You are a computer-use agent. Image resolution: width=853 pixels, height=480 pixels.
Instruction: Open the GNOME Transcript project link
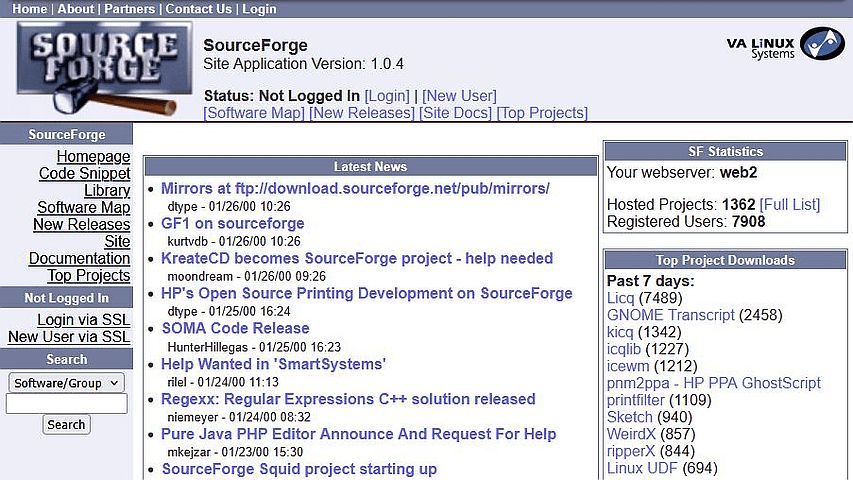pos(671,315)
